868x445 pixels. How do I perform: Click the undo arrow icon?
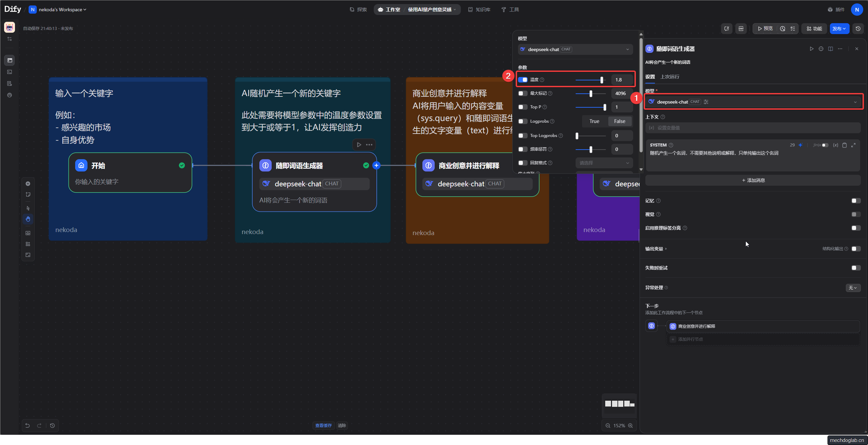pos(28,425)
